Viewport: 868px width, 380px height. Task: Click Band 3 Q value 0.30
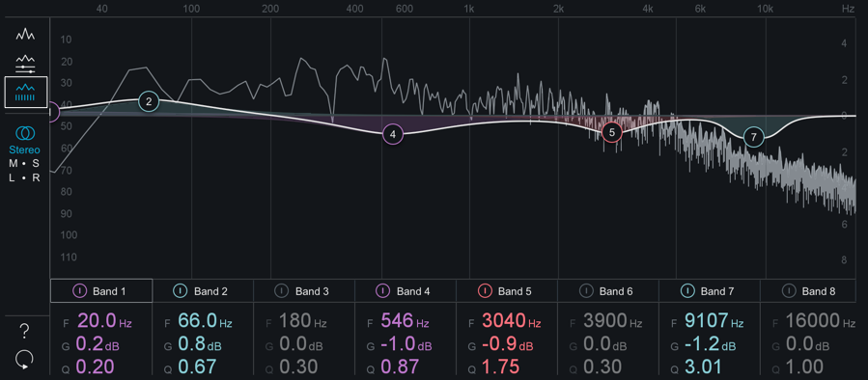click(x=298, y=366)
